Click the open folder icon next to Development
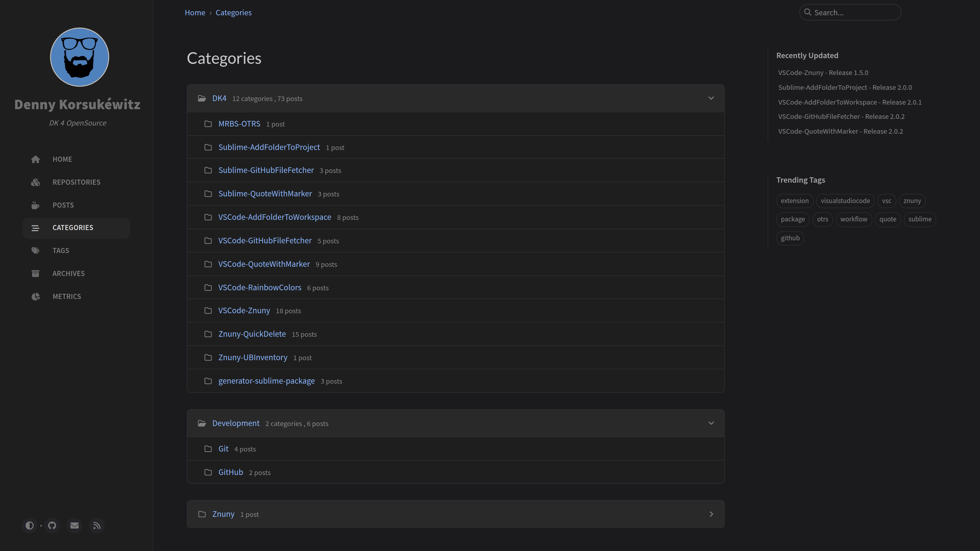 pyautogui.click(x=202, y=423)
